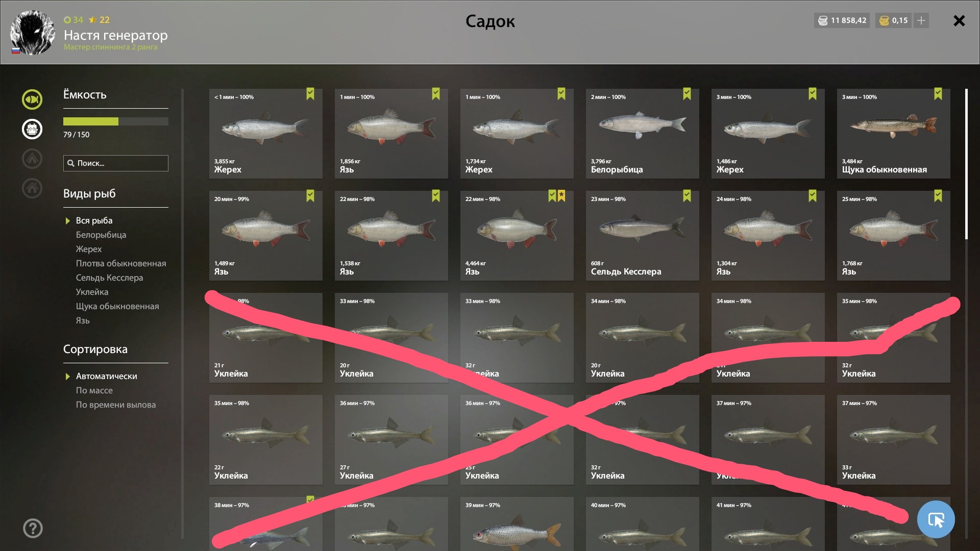Open the 4,464 кг Язь fish card
980x551 pixels.
517,236
